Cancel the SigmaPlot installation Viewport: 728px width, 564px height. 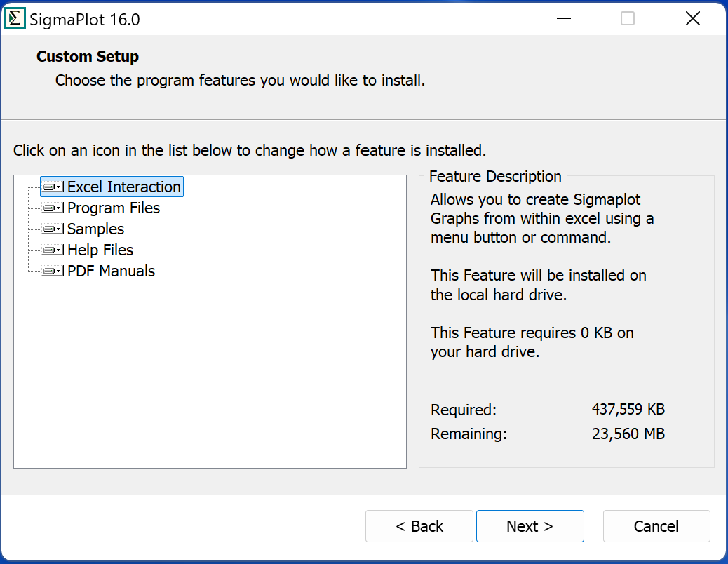tap(656, 526)
